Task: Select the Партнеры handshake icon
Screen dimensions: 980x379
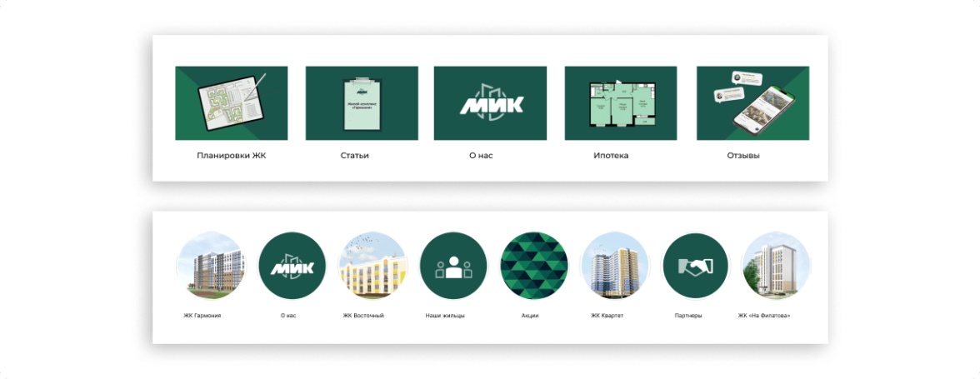Action: tap(696, 266)
